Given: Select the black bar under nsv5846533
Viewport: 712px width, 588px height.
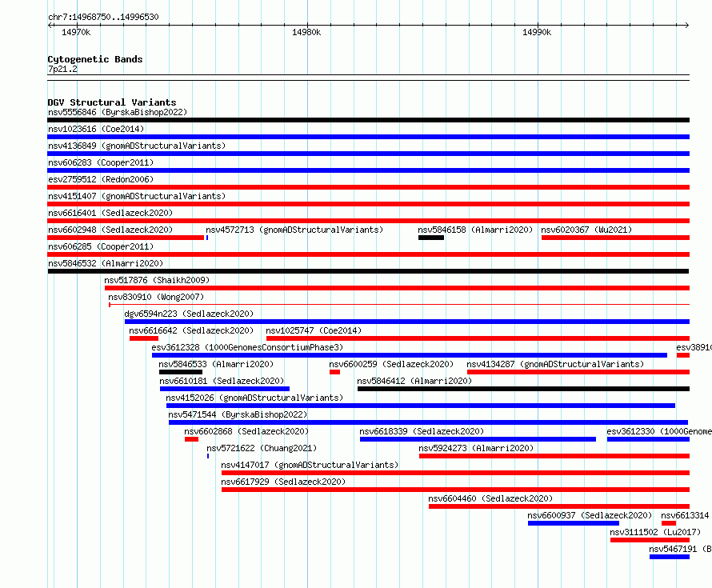Looking at the screenshot, I should click(x=181, y=372).
